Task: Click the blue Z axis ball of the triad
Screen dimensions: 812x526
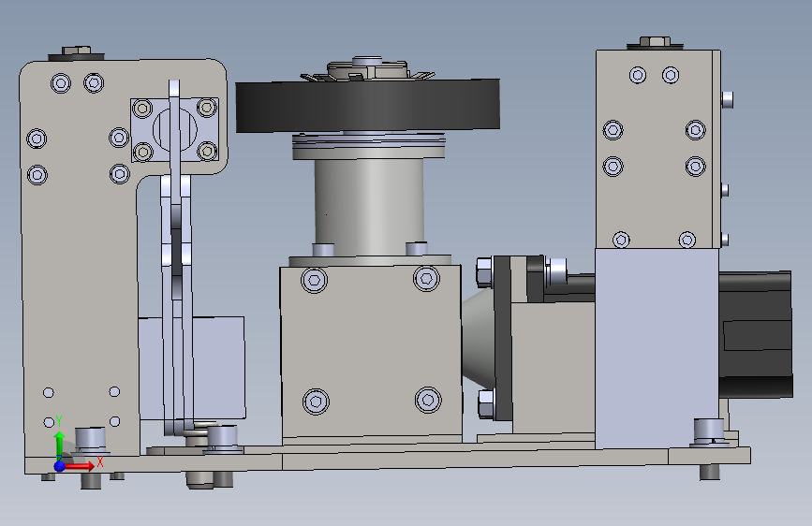Action: click(x=60, y=466)
